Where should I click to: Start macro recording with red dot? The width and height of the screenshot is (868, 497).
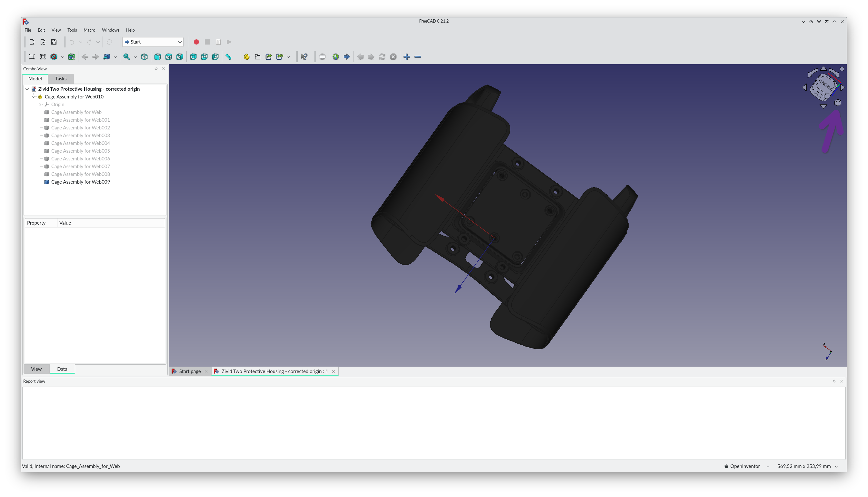[x=196, y=42]
